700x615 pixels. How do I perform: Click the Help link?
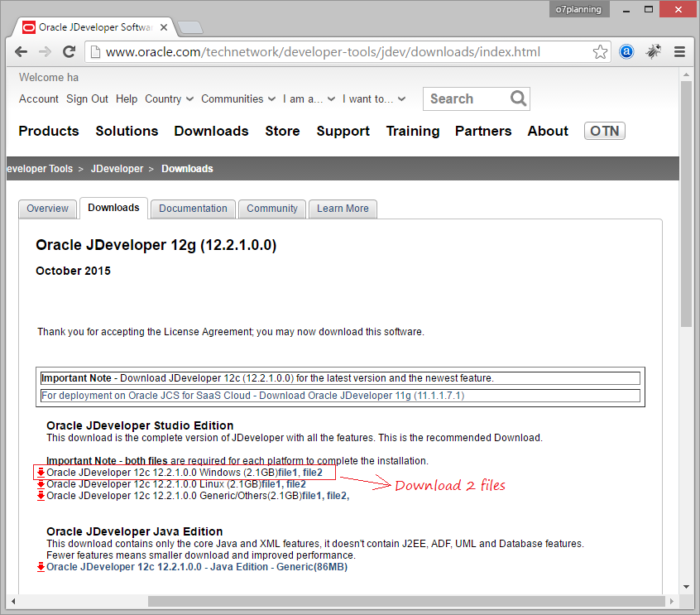[x=127, y=99]
